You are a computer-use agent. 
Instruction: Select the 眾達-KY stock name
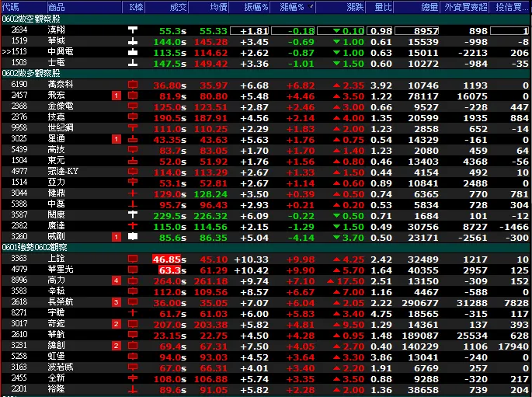(x=63, y=172)
